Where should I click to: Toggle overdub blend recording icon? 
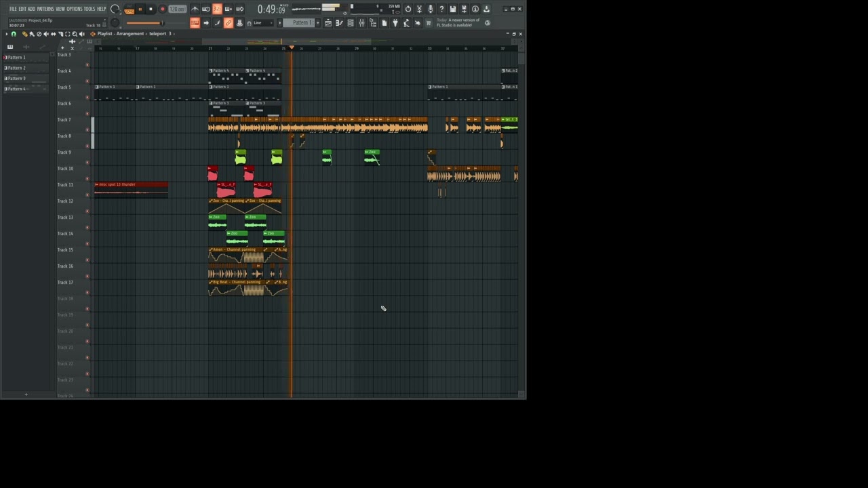(x=229, y=9)
